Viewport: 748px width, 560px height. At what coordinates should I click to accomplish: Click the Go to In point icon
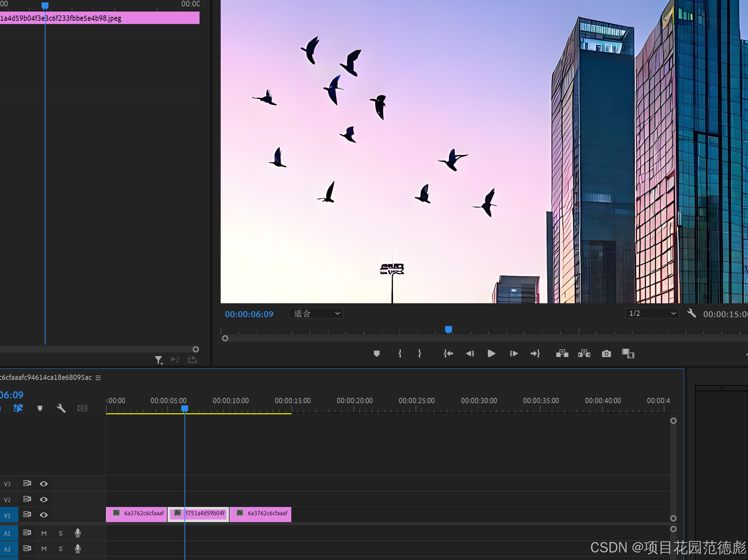[x=448, y=354]
